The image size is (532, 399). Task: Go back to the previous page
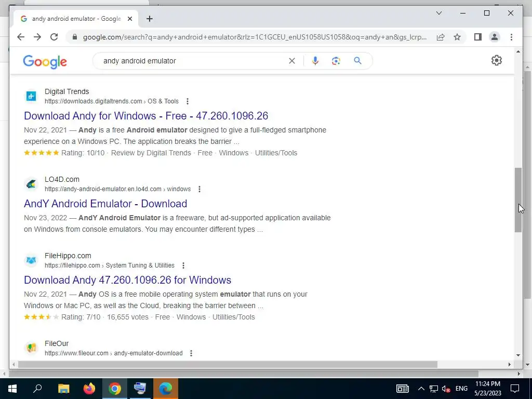click(x=21, y=37)
